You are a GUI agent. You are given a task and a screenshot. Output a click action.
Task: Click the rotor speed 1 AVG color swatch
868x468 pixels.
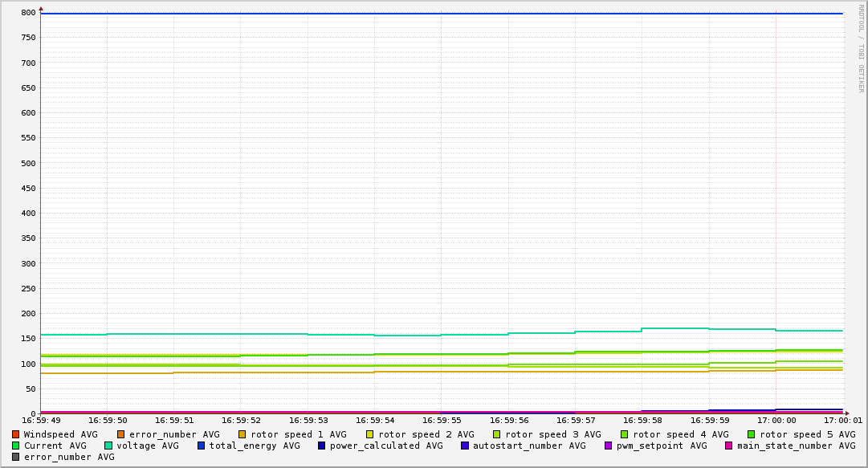tap(242, 434)
